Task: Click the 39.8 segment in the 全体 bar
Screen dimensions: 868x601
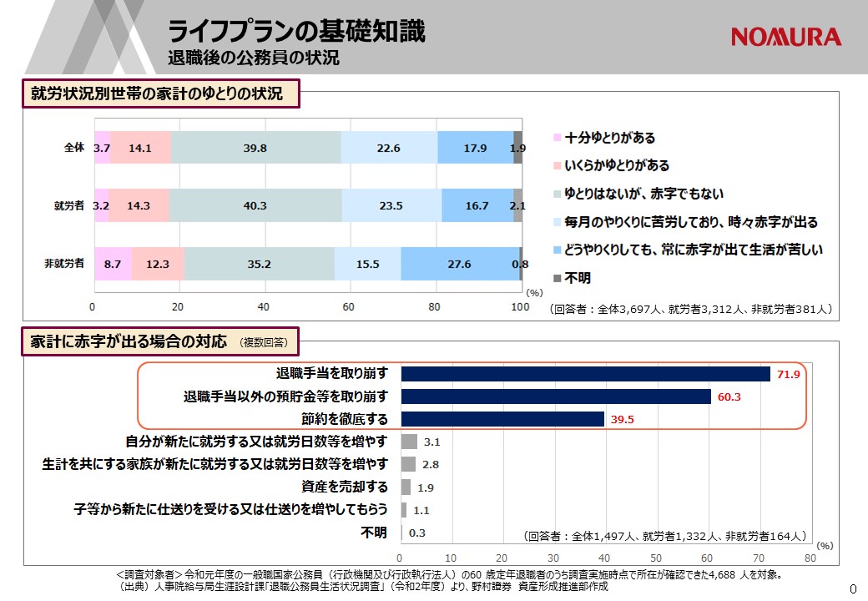Action: (x=255, y=148)
